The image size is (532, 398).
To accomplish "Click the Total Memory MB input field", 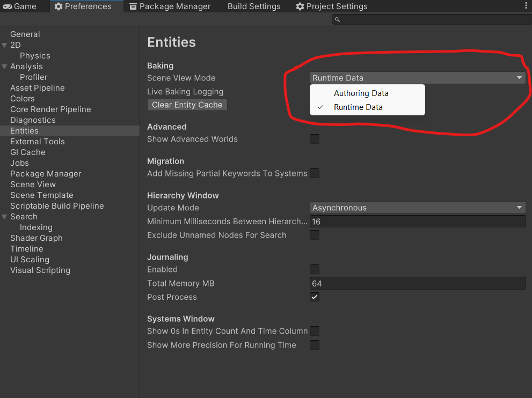I will (418, 283).
